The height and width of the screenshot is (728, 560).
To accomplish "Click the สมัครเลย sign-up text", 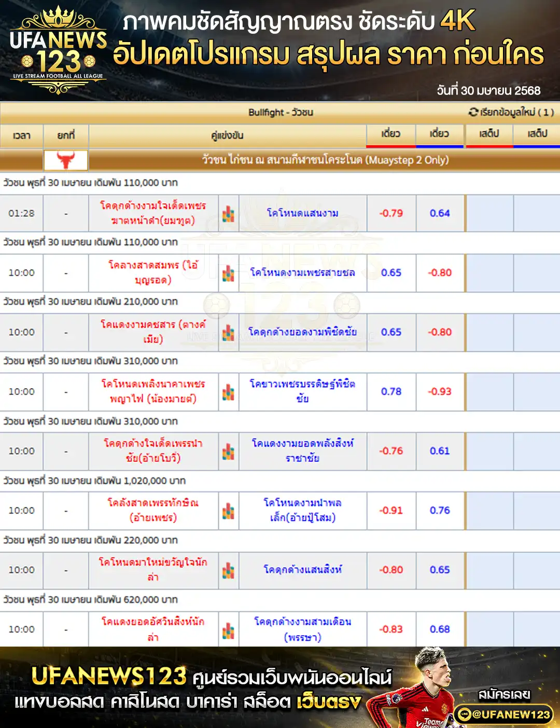I will click(x=504, y=694).
